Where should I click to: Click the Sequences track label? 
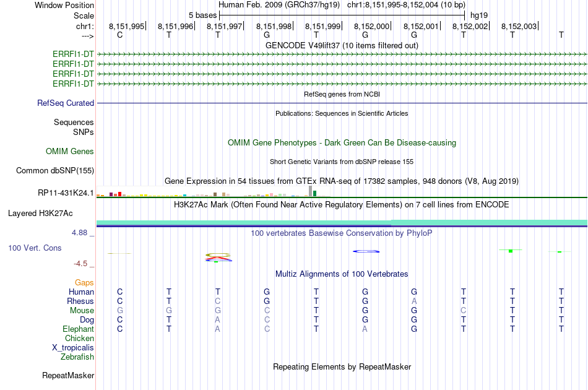point(74,122)
